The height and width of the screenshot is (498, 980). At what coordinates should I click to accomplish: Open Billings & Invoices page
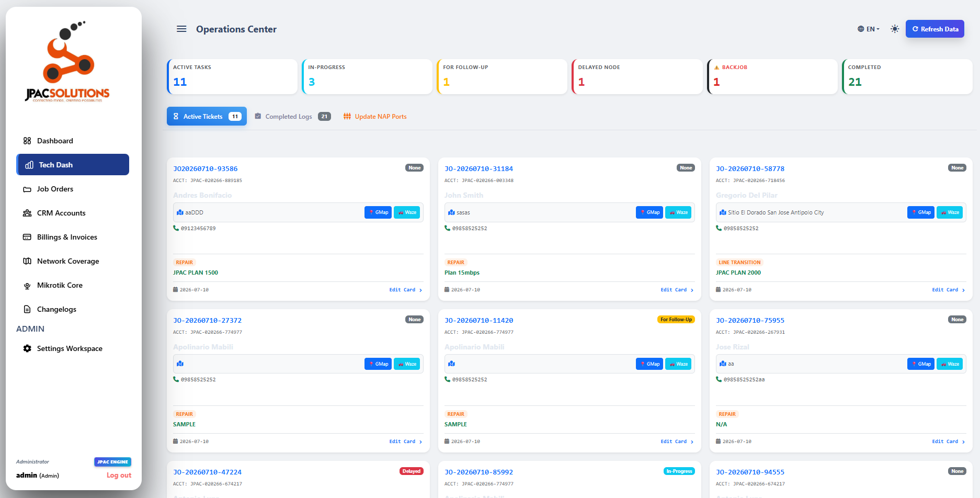tap(73, 237)
